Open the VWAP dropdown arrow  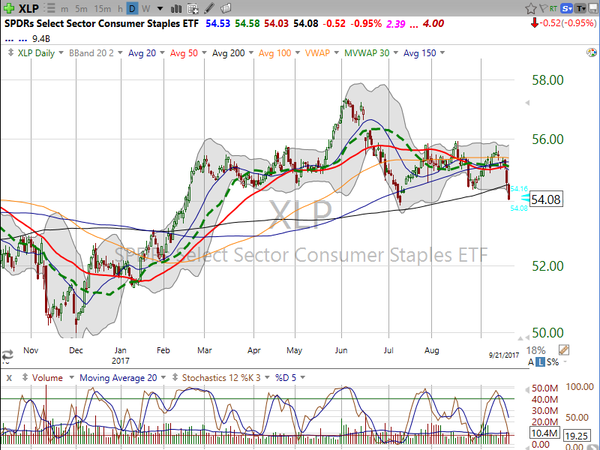[x=336, y=53]
